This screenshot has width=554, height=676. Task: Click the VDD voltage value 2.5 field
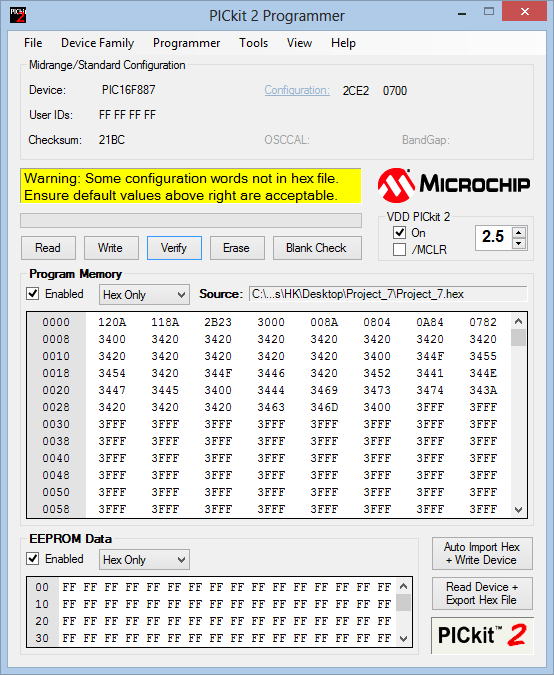[494, 238]
